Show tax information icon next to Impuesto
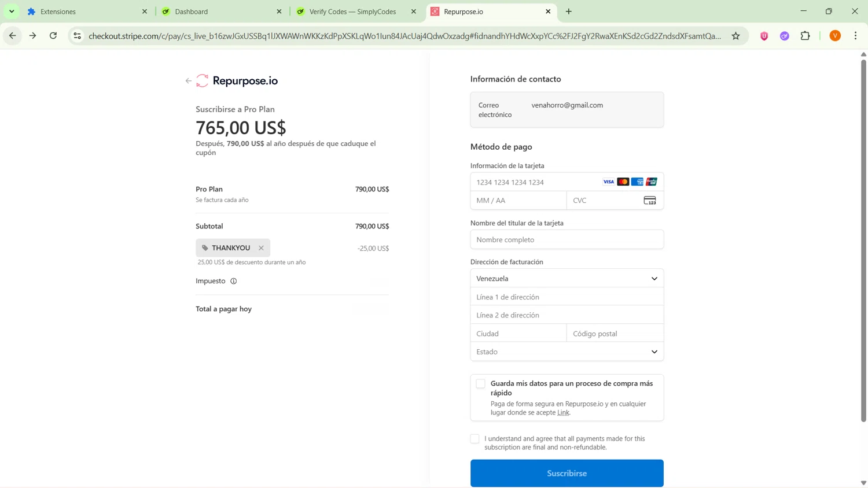The height and width of the screenshot is (488, 868). pos(234,281)
